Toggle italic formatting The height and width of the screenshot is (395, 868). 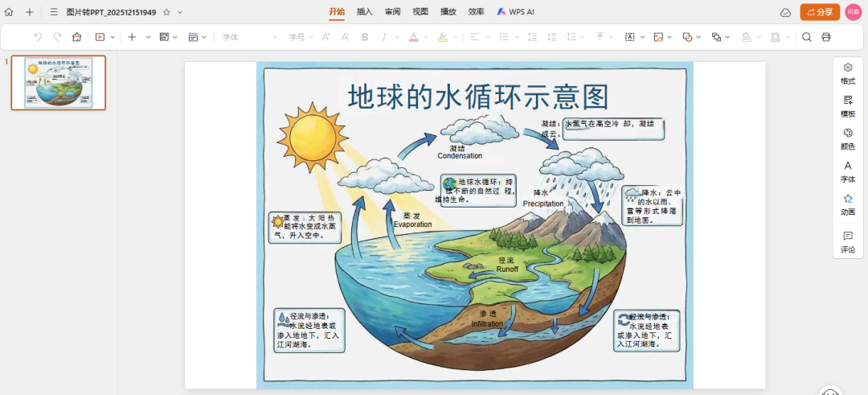coord(383,37)
